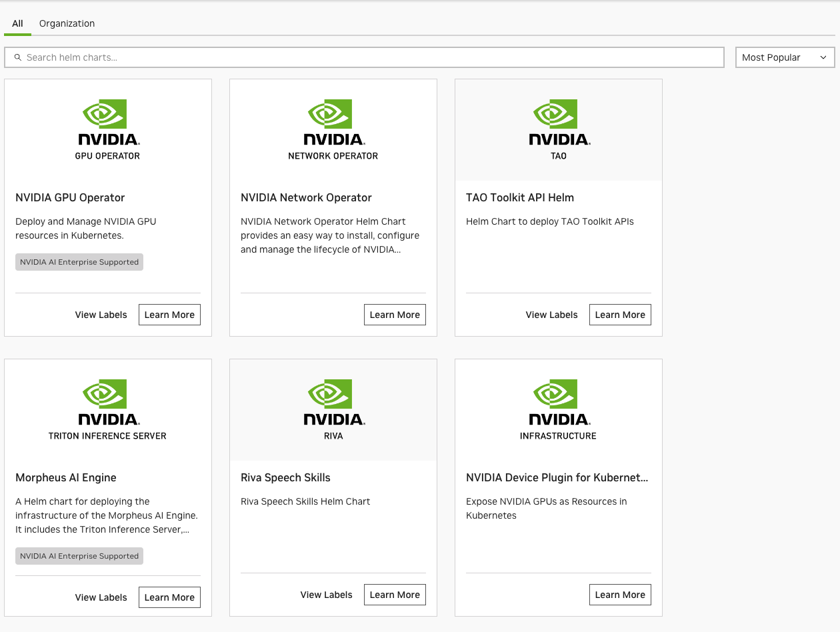This screenshot has width=840, height=632.
Task: Open the Most Popular sort dropdown
Action: coord(785,57)
